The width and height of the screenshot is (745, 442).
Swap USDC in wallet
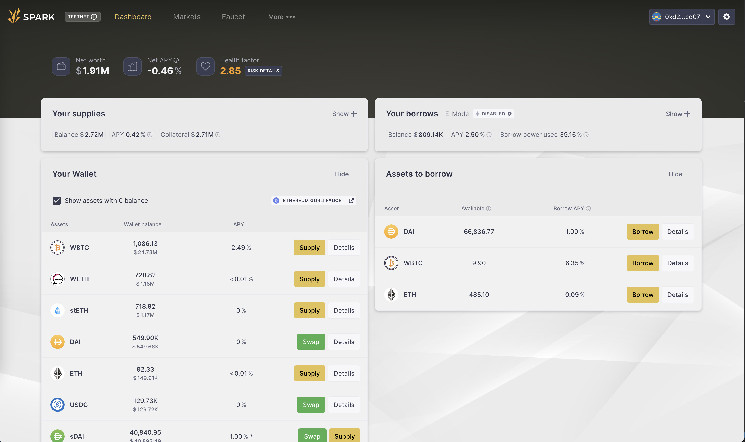pyautogui.click(x=311, y=404)
